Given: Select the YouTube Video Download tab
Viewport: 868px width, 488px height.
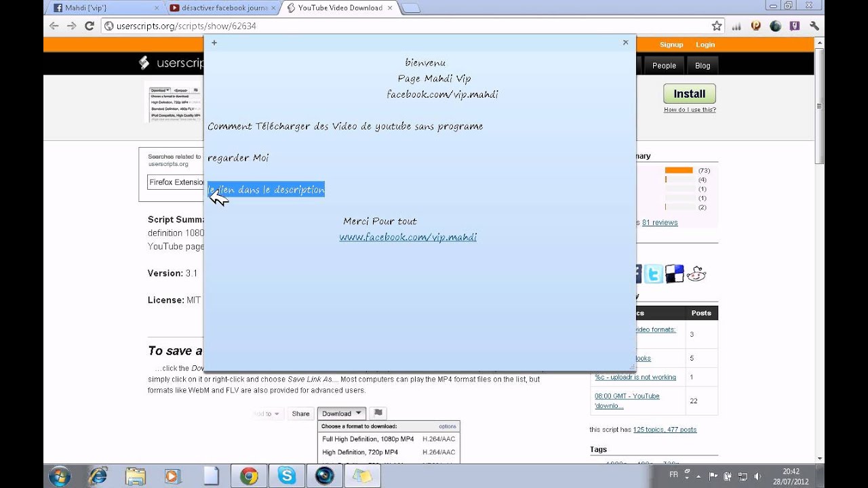Looking at the screenshot, I should click(x=340, y=8).
